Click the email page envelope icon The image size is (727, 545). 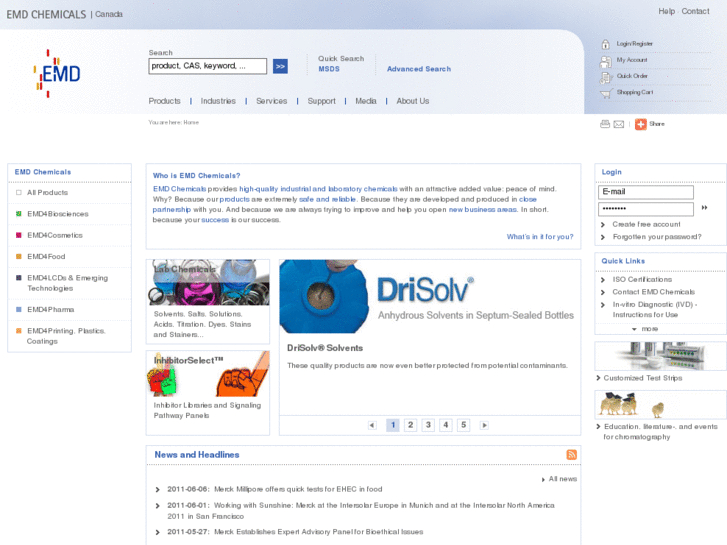(619, 124)
